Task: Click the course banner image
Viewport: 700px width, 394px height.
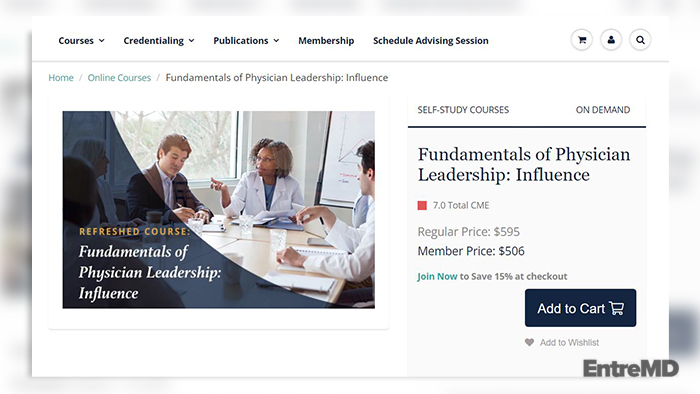Action: click(218, 210)
